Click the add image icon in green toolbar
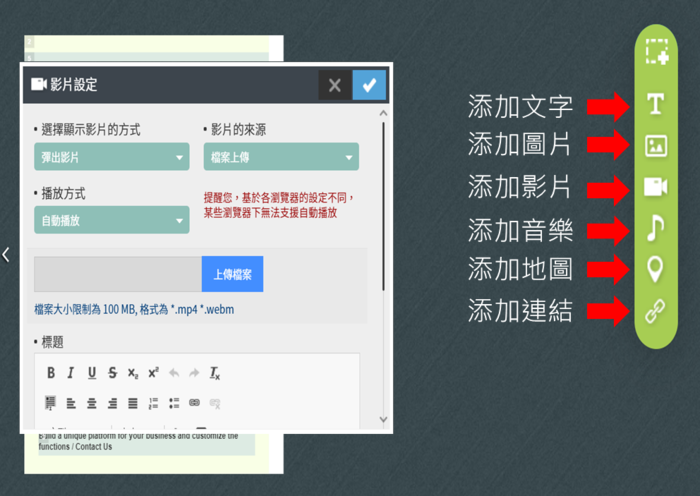700x496 pixels. (x=655, y=146)
